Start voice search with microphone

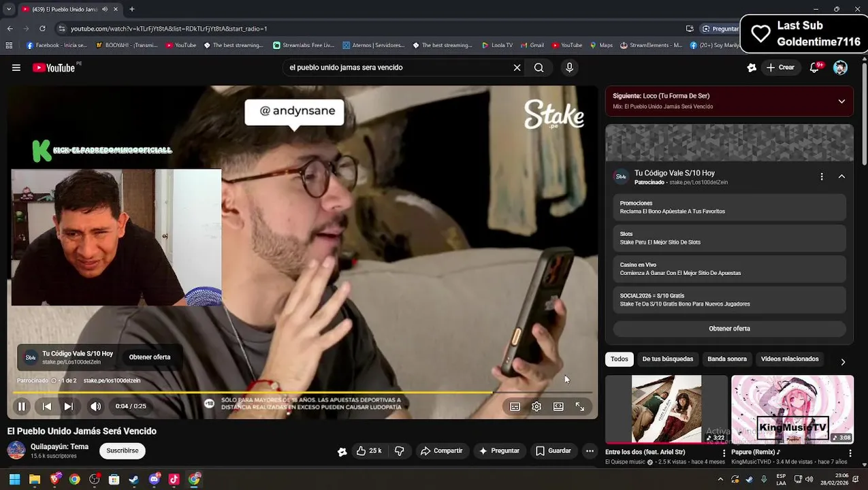(570, 67)
